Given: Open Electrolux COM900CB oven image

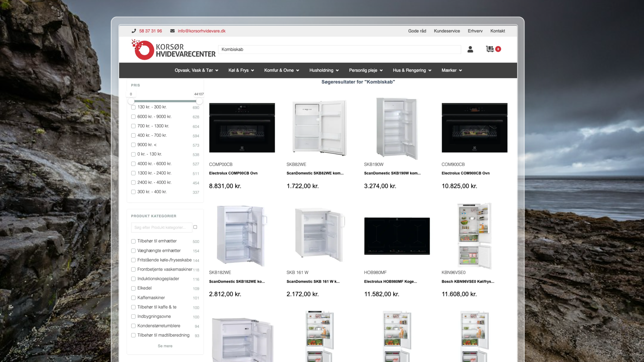Looking at the screenshot, I should (x=474, y=128).
